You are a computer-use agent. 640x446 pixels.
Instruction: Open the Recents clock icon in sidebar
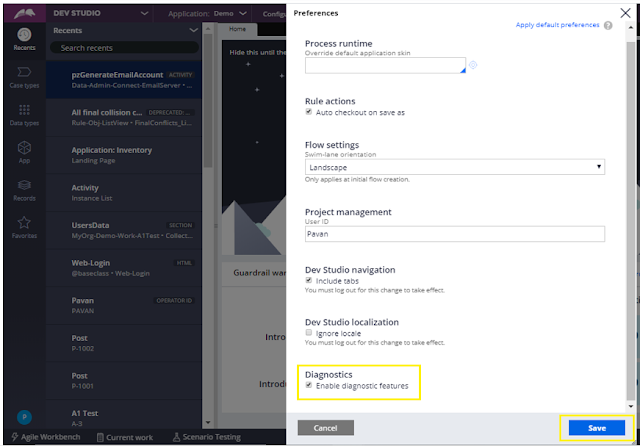click(x=24, y=35)
